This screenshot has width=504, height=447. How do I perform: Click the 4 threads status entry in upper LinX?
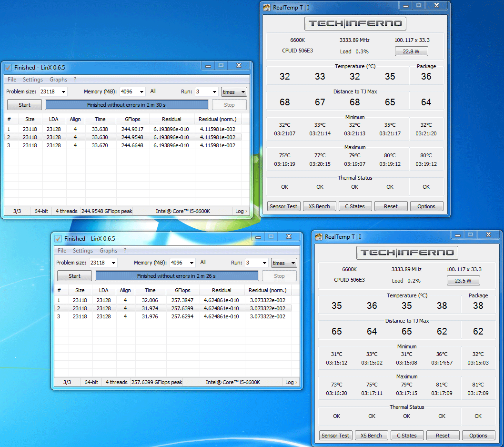tap(67, 211)
